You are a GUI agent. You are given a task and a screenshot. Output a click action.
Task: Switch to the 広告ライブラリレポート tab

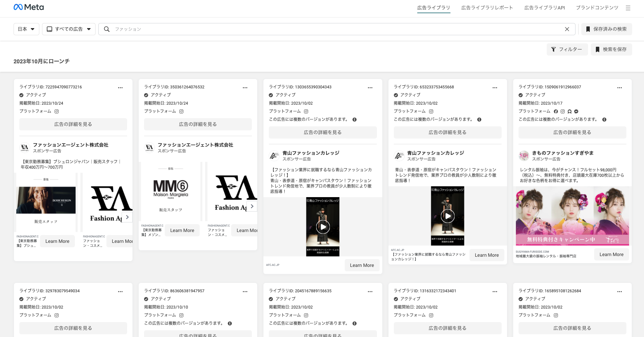pyautogui.click(x=487, y=7)
